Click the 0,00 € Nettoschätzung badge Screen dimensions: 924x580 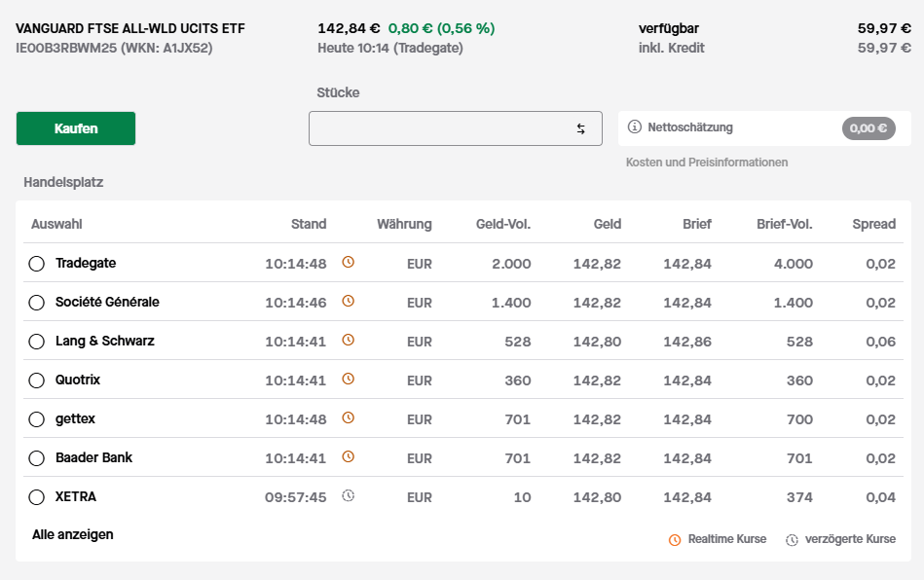tap(869, 128)
